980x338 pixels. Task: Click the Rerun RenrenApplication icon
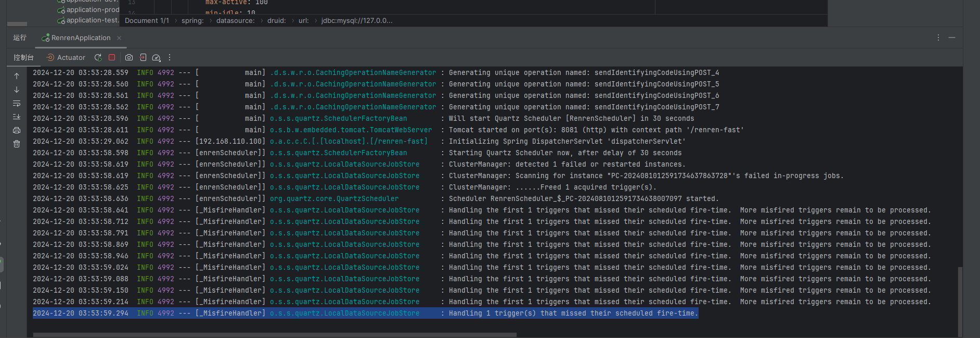pyautogui.click(x=98, y=57)
